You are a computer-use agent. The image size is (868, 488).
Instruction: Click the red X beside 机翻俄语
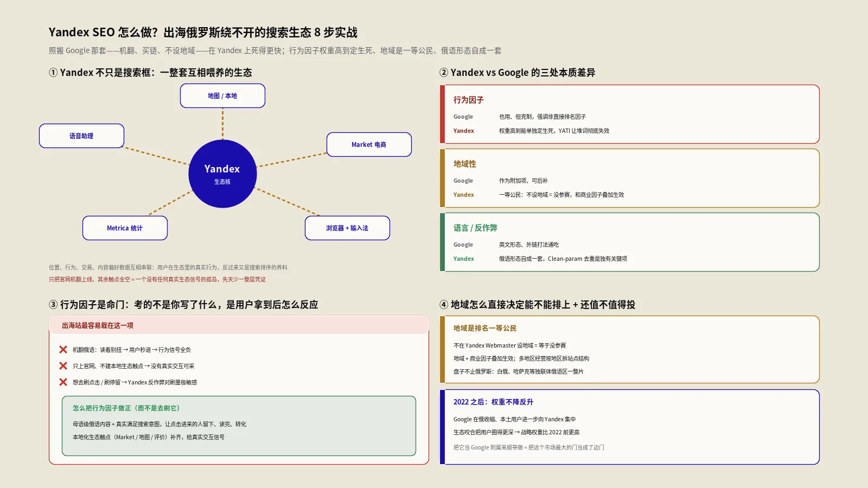[x=63, y=350]
